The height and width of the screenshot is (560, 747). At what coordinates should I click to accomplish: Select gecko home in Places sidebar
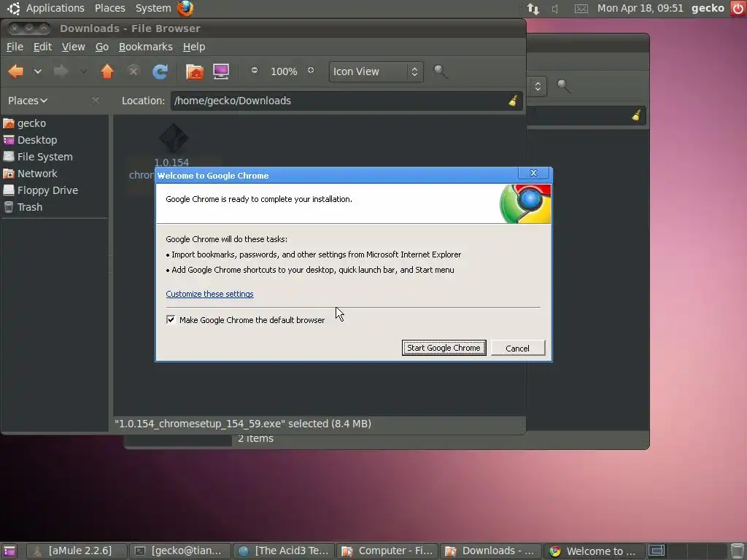click(x=55, y=123)
